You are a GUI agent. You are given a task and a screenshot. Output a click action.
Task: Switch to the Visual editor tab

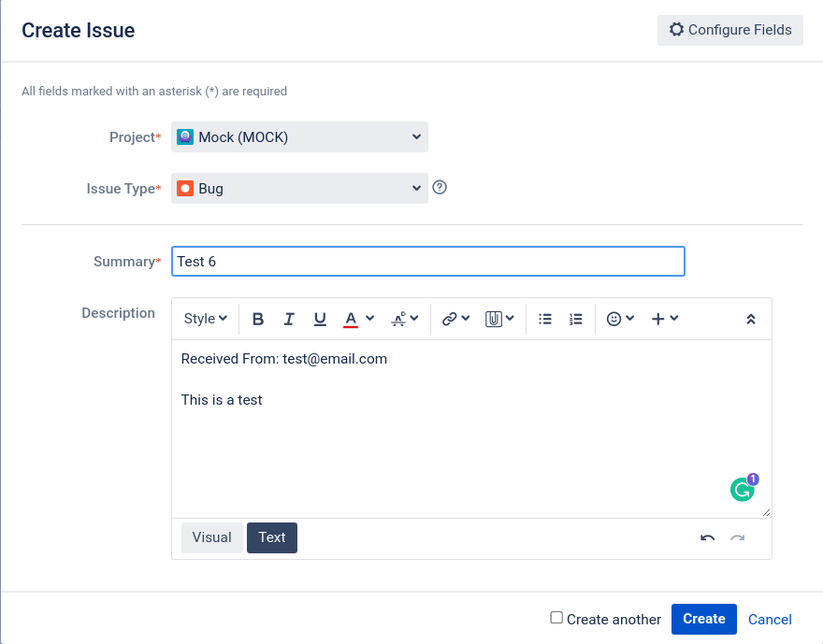coord(212,537)
